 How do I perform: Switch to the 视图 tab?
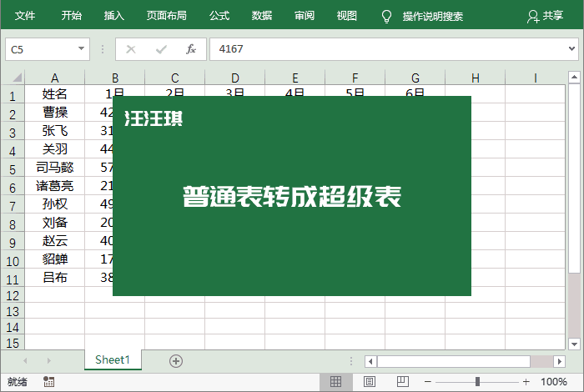(347, 16)
